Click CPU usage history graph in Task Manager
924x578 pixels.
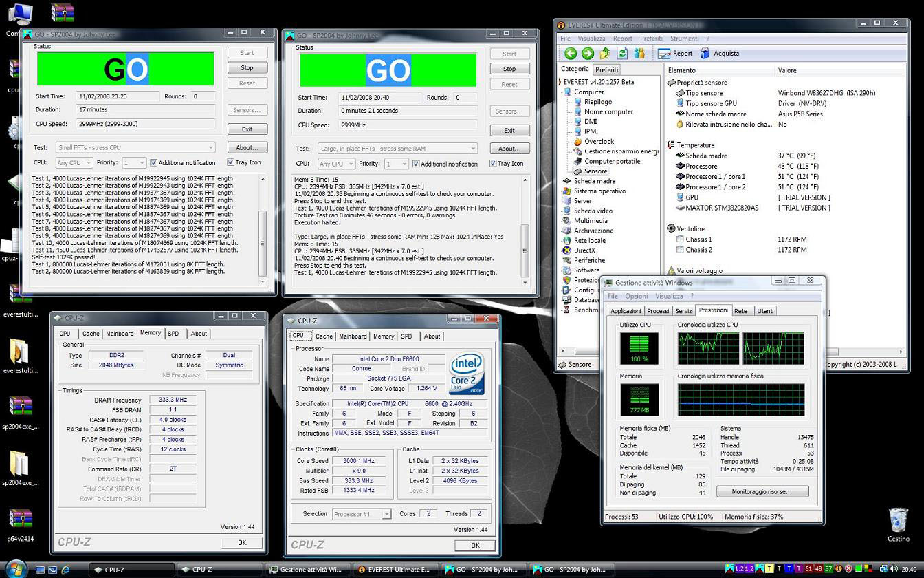coord(740,348)
